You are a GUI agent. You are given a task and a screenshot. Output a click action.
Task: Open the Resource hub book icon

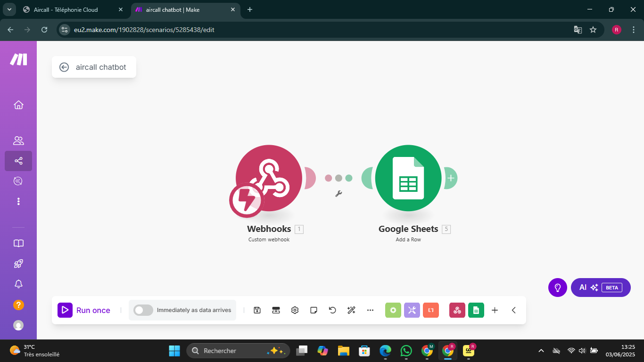tap(18, 243)
